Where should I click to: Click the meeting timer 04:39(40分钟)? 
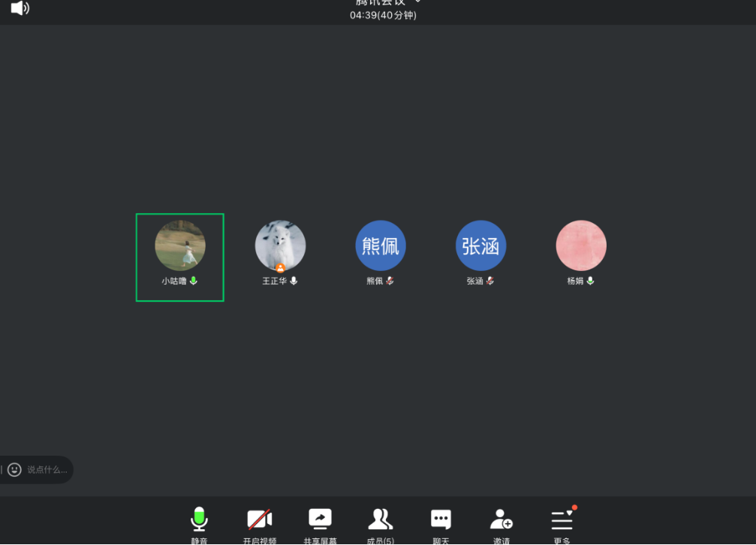[383, 15]
